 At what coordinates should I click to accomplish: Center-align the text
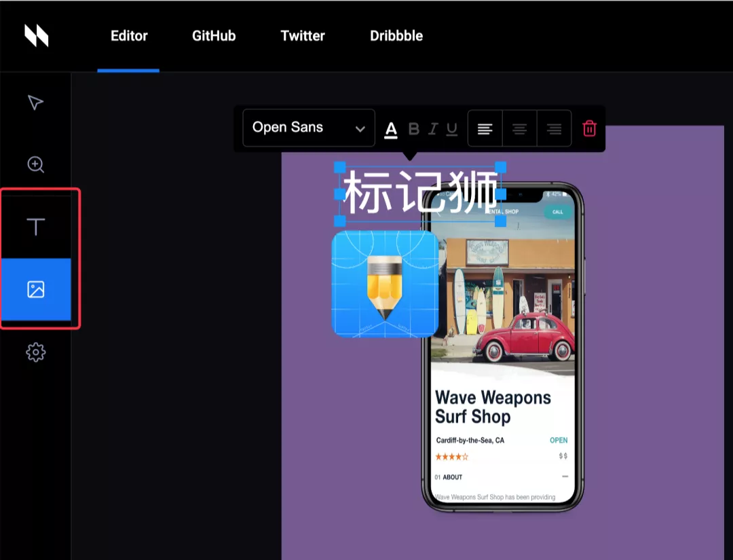[519, 129]
